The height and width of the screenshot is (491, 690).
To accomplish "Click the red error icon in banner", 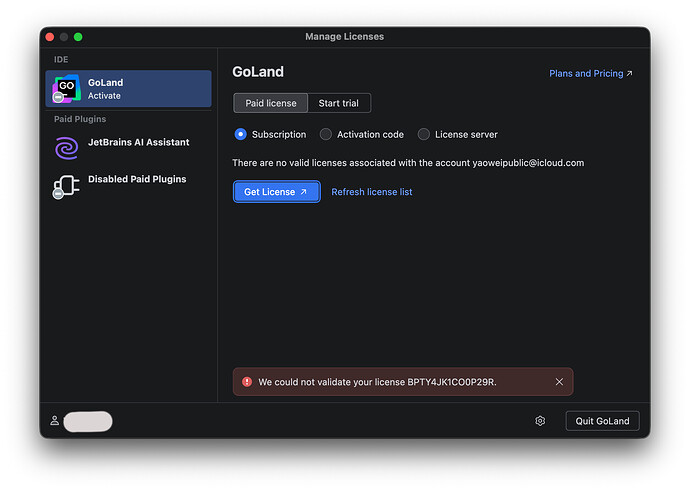I will [247, 382].
